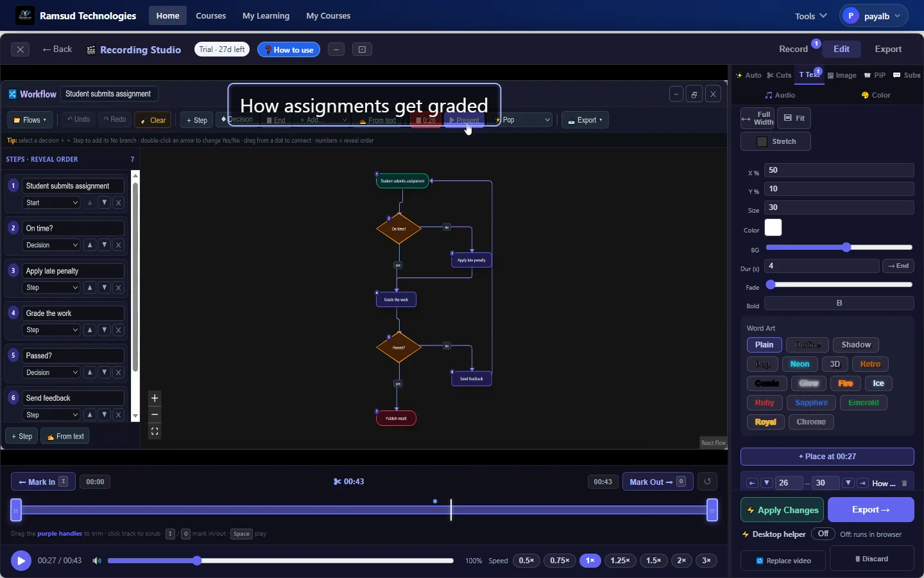Open the Flows dropdown

pyautogui.click(x=30, y=120)
